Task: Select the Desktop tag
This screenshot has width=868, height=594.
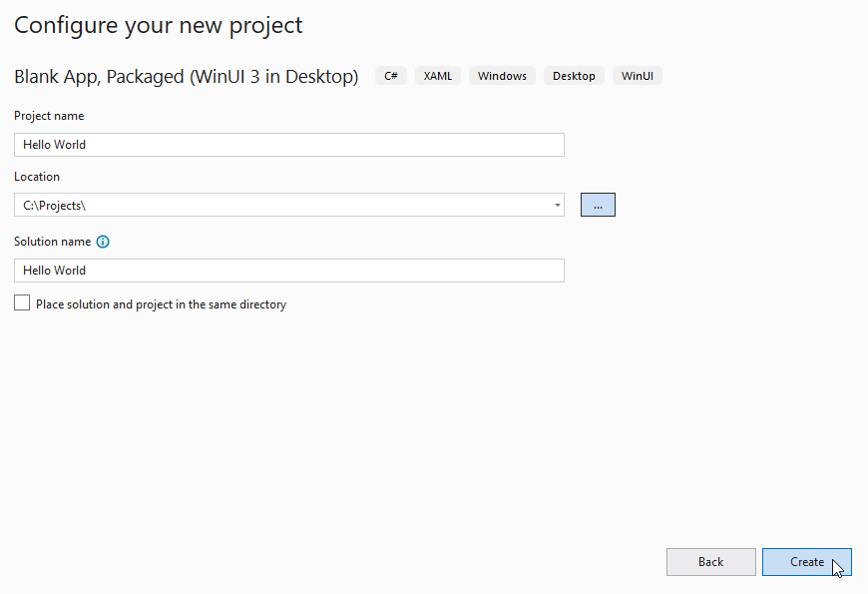Action: click(574, 75)
